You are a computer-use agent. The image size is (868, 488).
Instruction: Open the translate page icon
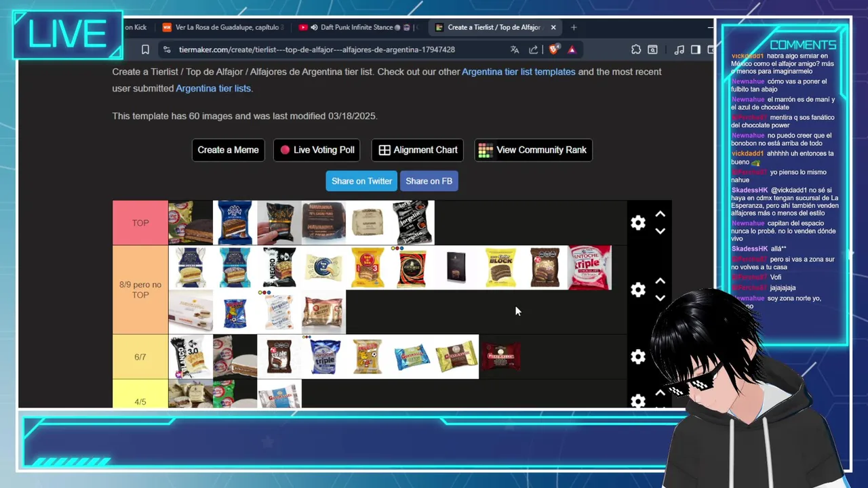coord(515,49)
